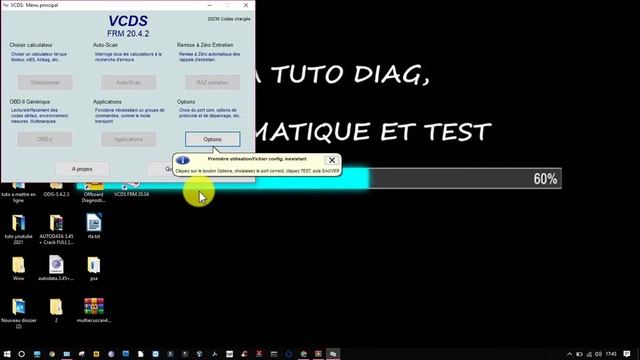
Task: Click the greyed-out Applications button
Action: click(129, 139)
